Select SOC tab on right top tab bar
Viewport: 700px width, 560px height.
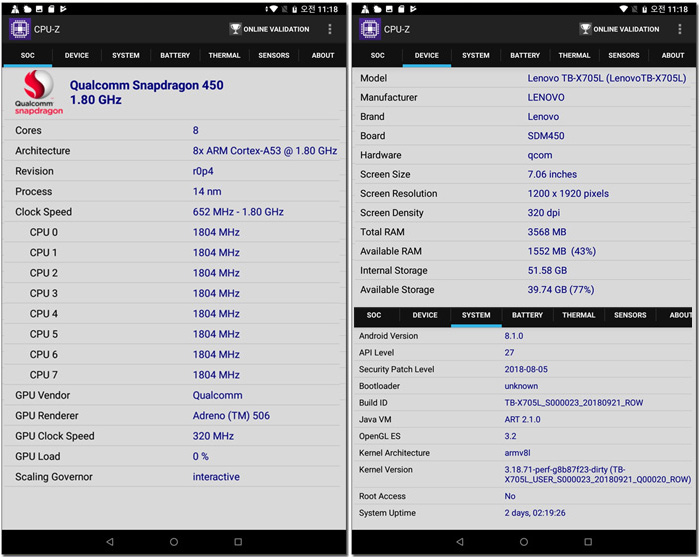377,55
